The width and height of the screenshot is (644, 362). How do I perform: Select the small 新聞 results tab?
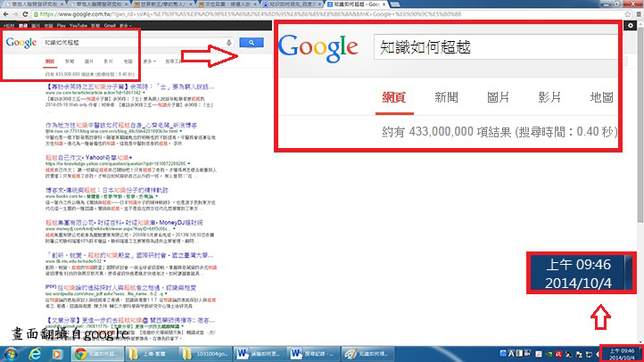pyautogui.click(x=70, y=62)
